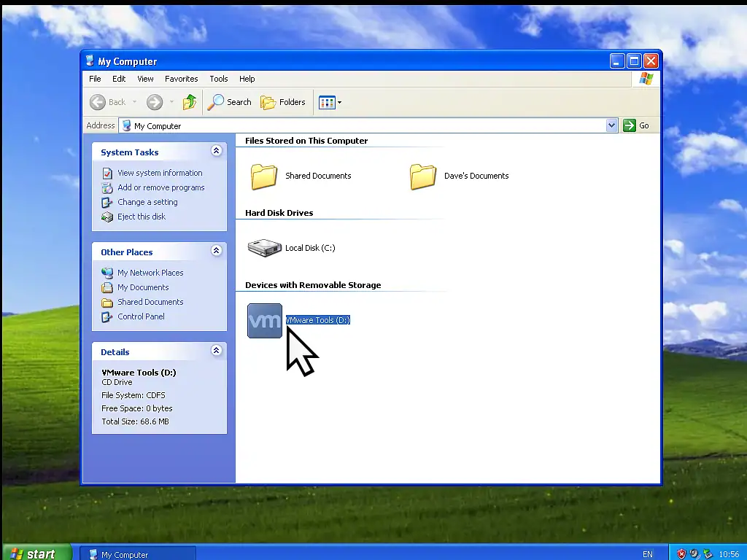Open the Favorites menu
This screenshot has width=747, height=560.
(181, 79)
